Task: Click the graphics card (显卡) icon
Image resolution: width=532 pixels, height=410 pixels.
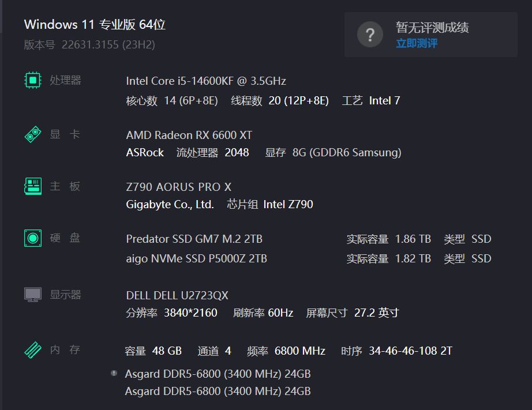Action: 33,134
